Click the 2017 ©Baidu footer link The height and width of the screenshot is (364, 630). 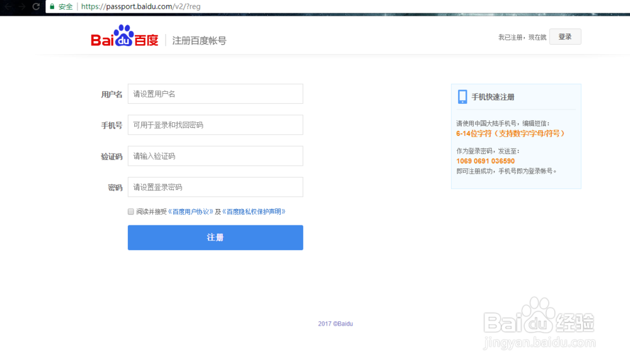click(x=336, y=324)
